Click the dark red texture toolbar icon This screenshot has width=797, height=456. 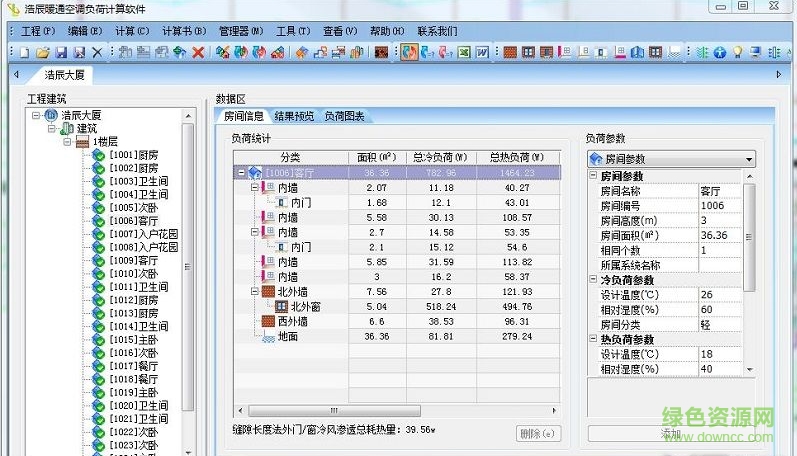click(x=381, y=52)
